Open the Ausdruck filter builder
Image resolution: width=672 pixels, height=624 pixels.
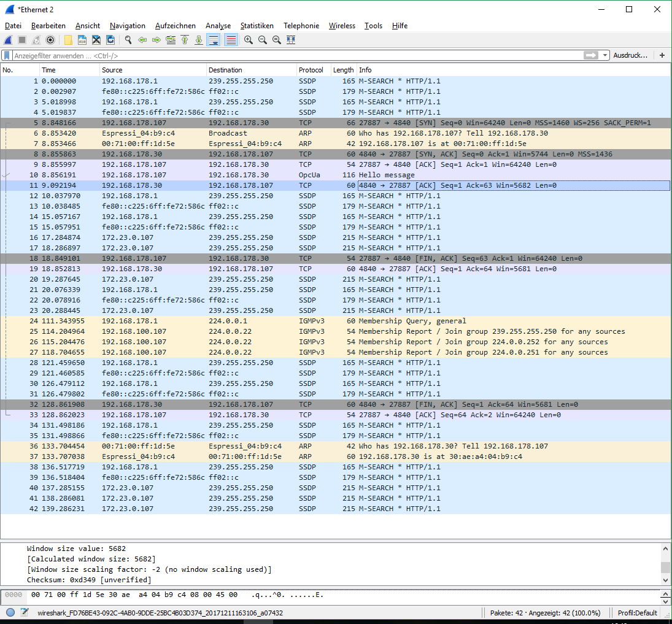click(x=631, y=55)
